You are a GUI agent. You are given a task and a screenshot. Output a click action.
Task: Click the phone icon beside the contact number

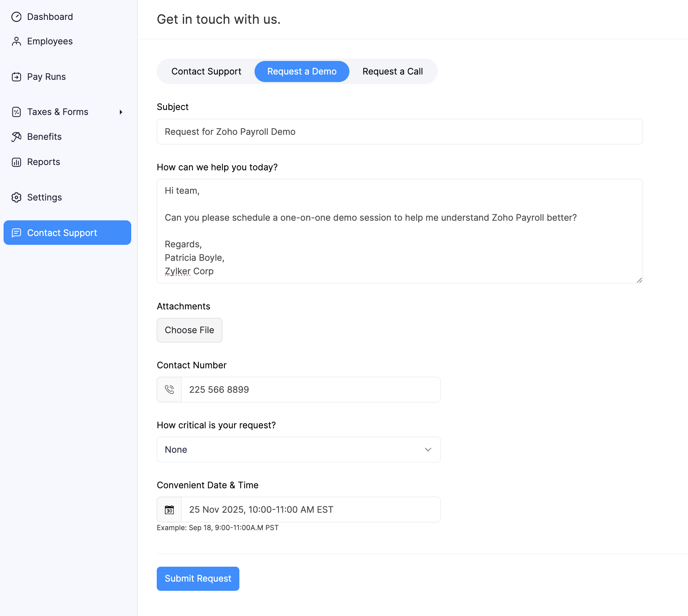click(170, 389)
